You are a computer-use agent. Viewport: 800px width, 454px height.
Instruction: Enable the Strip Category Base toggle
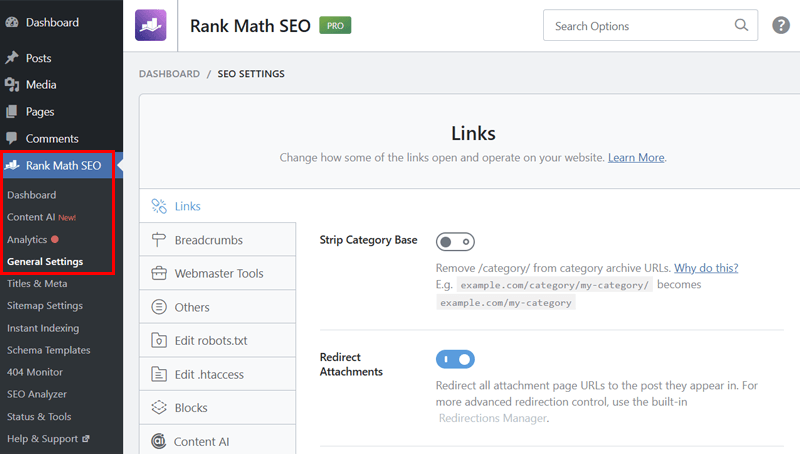[455, 242]
